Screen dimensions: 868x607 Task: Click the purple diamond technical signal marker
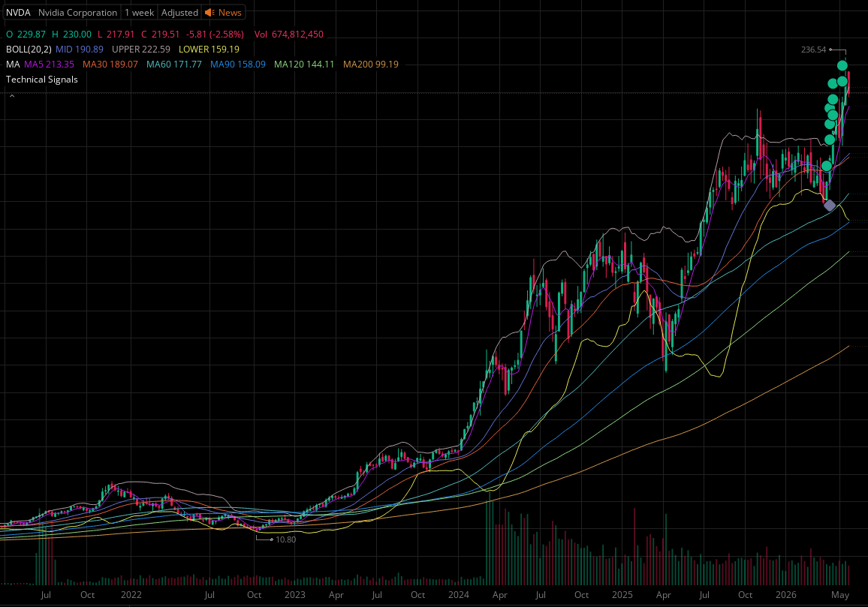pyautogui.click(x=829, y=206)
